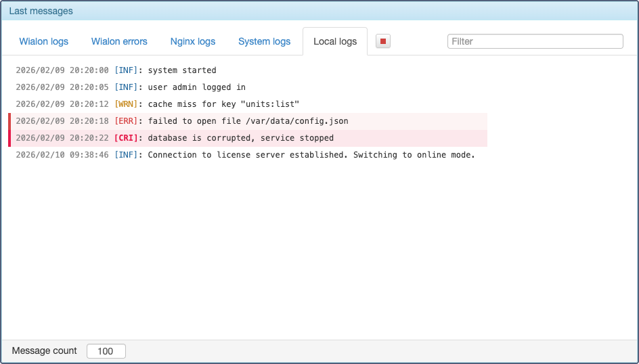Click the database is corrupted critical row
Viewport: 639px width, 364px height.
pos(240,138)
